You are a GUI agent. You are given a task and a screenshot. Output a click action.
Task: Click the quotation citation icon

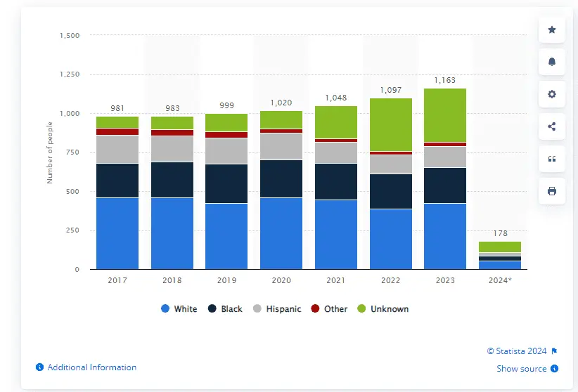(552, 159)
